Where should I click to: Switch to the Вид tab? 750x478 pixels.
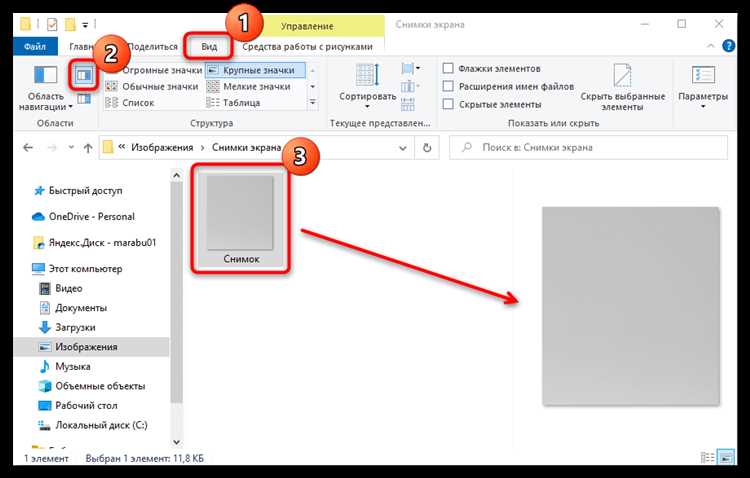pyautogui.click(x=209, y=46)
